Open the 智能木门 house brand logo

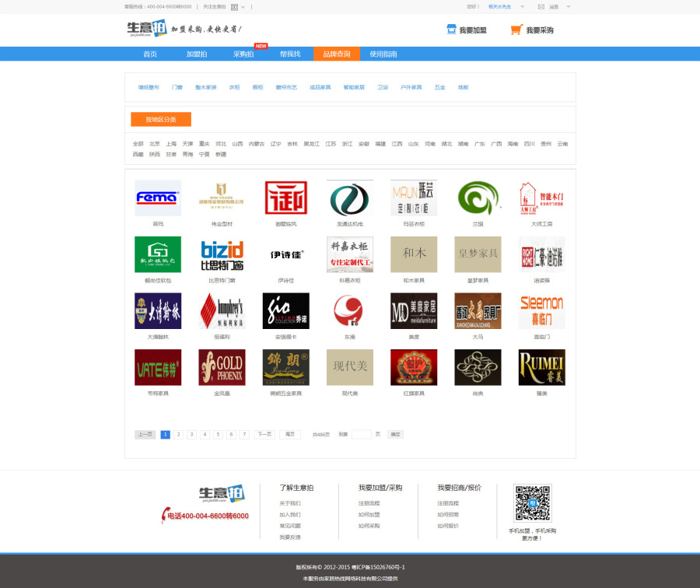pos(541,198)
